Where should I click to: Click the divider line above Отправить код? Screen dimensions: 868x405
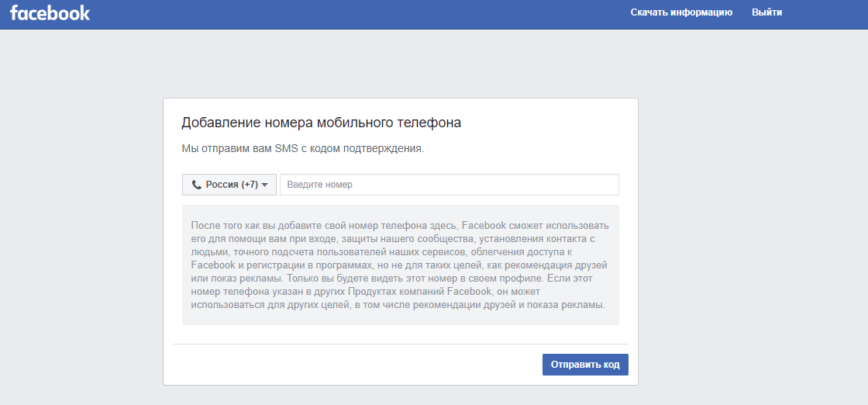pyautogui.click(x=400, y=344)
